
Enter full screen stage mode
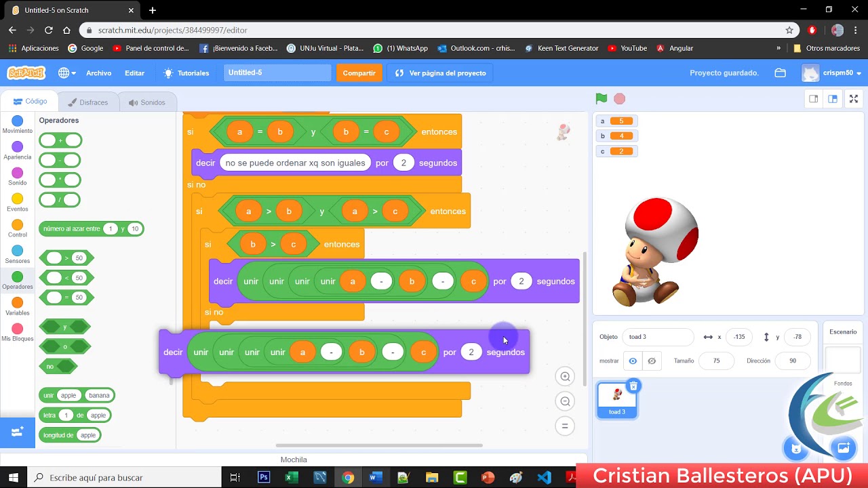click(854, 99)
